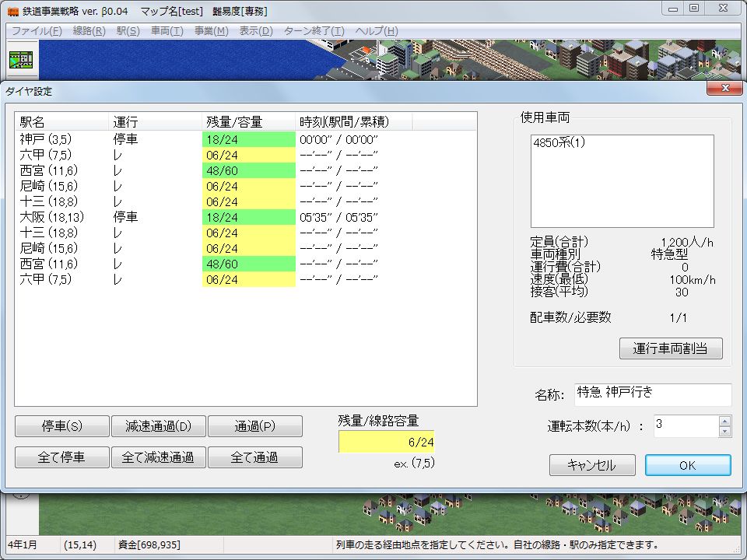Image resolution: width=747 pixels, height=560 pixels.
Task: Click the yellow 6/24 line capacity bar
Action: [x=385, y=442]
